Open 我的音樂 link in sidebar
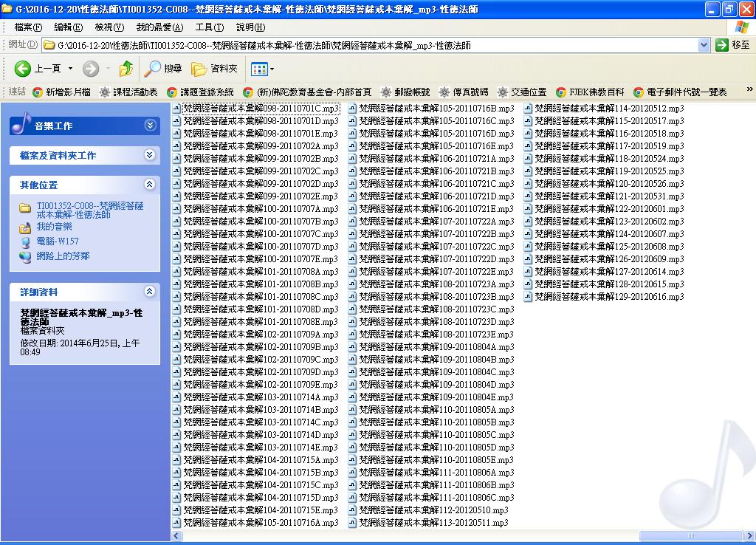The height and width of the screenshot is (545, 756). click(54, 227)
